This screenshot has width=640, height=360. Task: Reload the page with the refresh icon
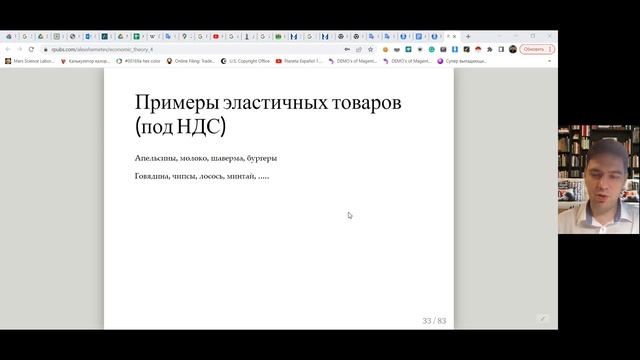click(31, 49)
